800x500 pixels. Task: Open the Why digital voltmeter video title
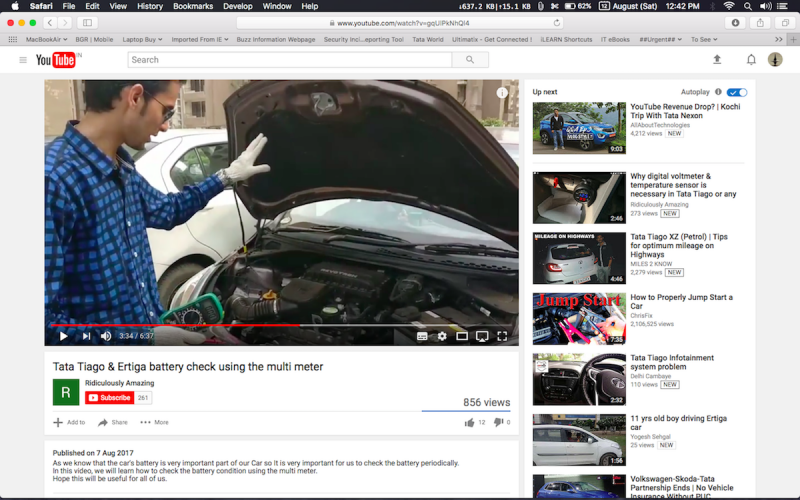coord(683,185)
